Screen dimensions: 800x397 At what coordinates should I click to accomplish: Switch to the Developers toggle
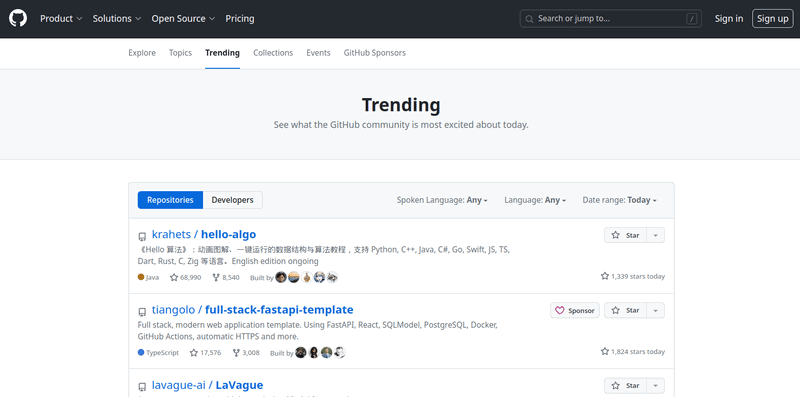[233, 200]
